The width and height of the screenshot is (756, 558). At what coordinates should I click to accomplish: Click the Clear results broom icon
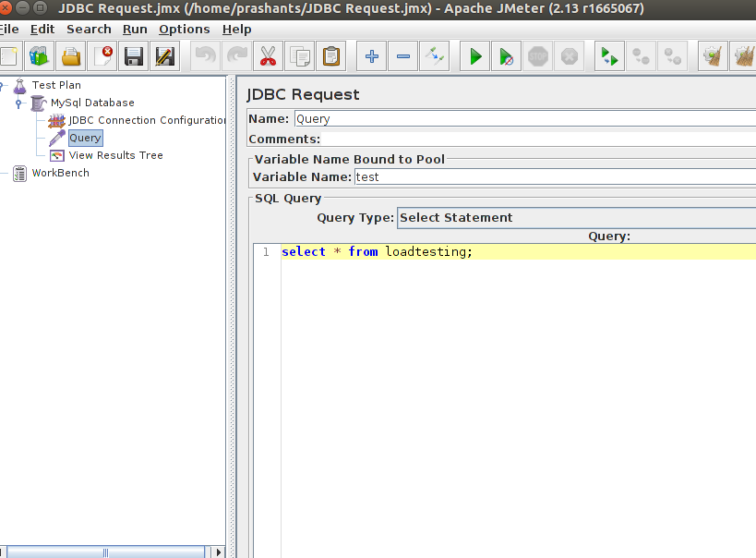click(x=714, y=56)
